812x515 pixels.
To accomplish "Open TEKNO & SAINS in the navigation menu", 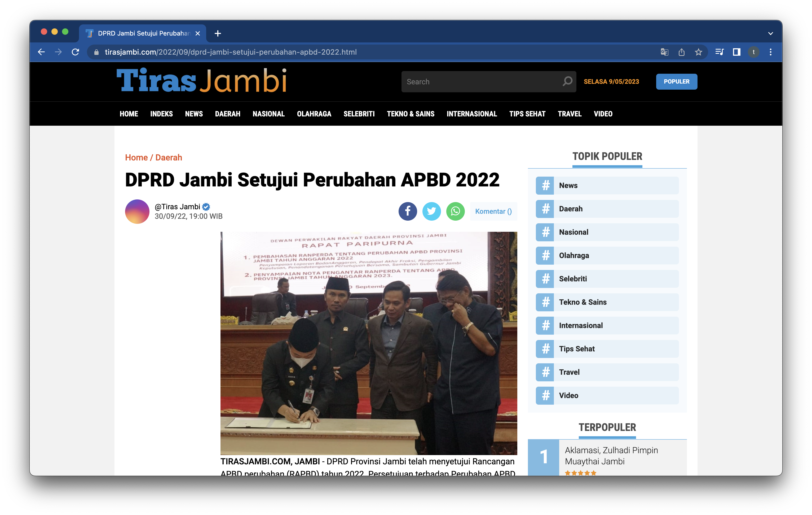I will (x=411, y=114).
